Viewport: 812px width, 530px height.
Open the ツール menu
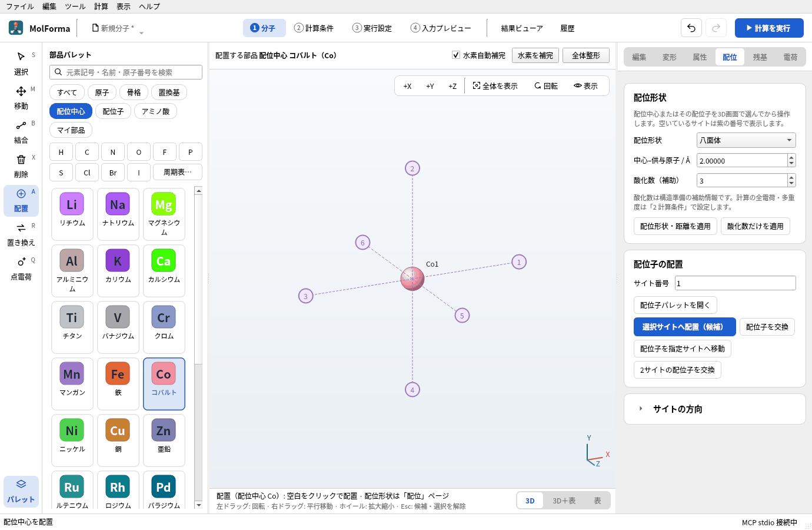[75, 6]
